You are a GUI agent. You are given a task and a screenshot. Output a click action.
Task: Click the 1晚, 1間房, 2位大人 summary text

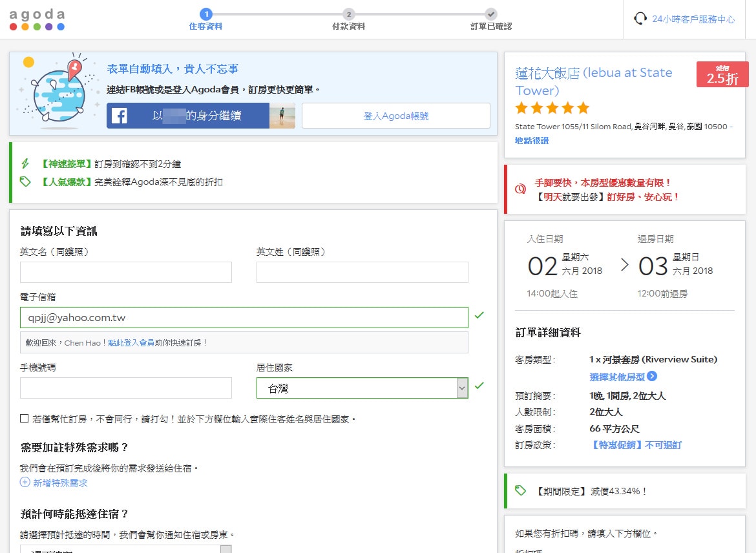tap(627, 396)
